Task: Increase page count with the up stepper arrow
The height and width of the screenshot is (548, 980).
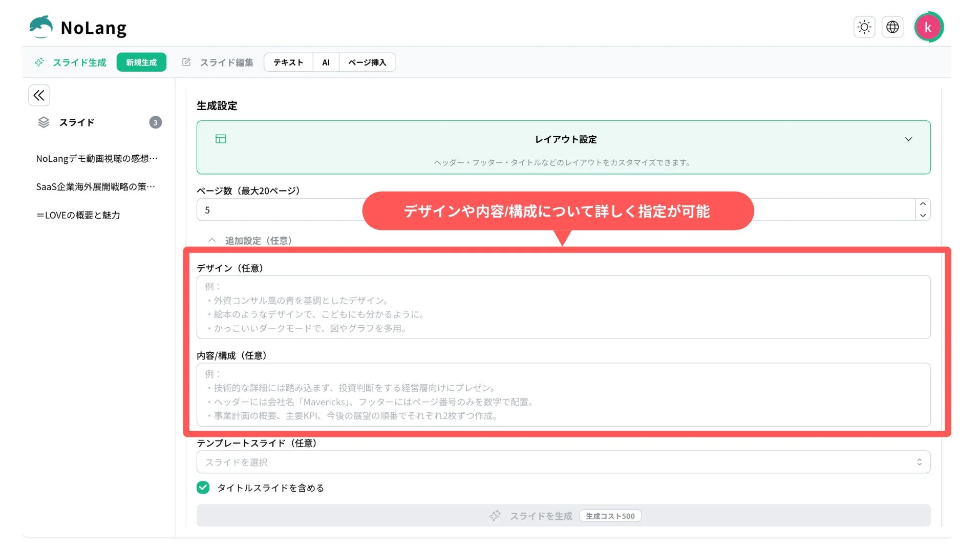Action: pyautogui.click(x=922, y=204)
